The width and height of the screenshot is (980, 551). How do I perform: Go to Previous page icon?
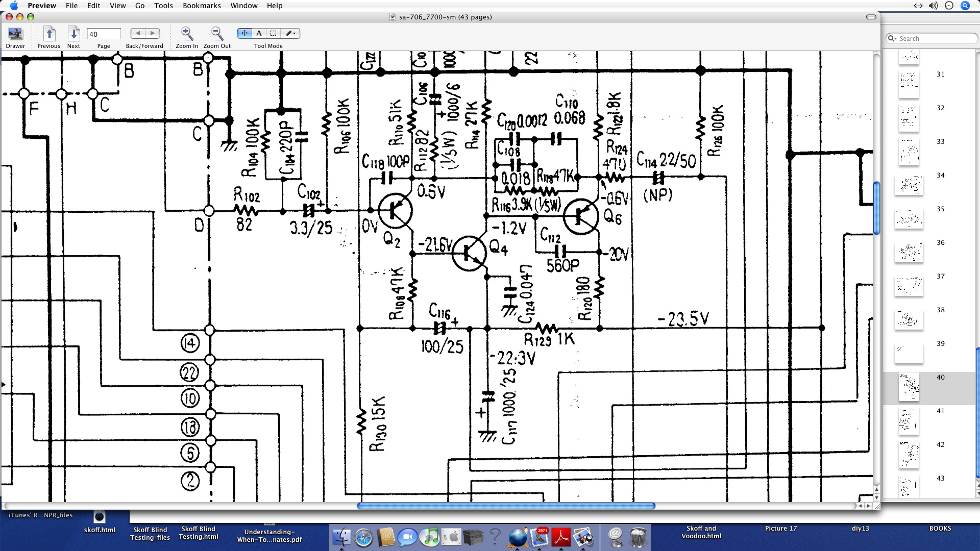point(49,34)
